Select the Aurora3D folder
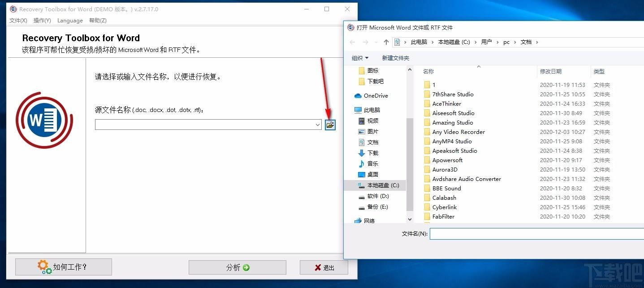Viewport: 644px width, 288px height. 445,170
